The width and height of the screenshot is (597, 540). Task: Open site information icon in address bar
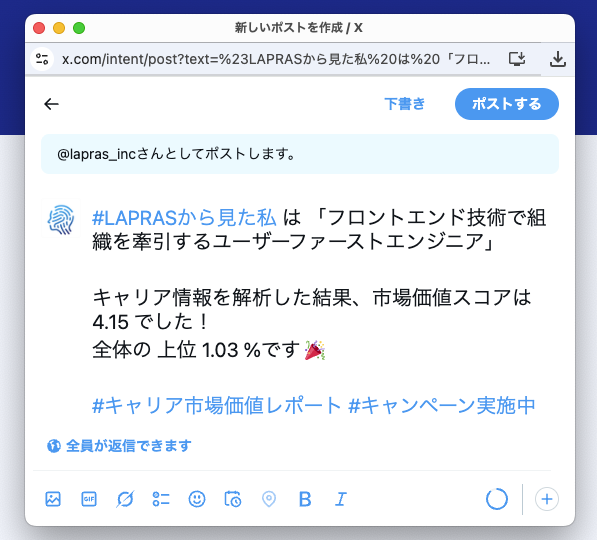[42, 59]
